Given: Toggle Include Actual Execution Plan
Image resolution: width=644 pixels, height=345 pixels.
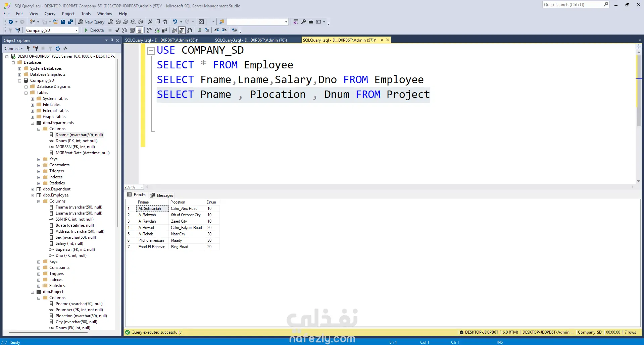Looking at the screenshot, I should [x=149, y=30].
